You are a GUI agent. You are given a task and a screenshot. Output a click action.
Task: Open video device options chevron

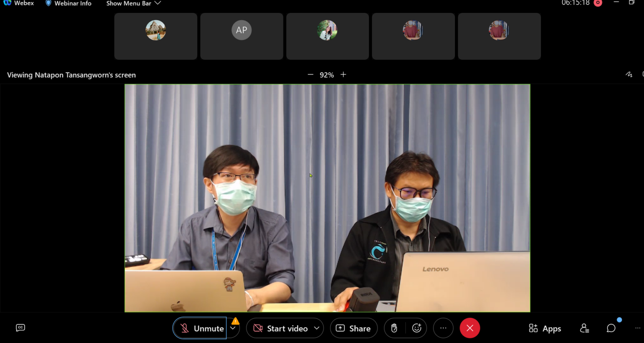coord(317,328)
